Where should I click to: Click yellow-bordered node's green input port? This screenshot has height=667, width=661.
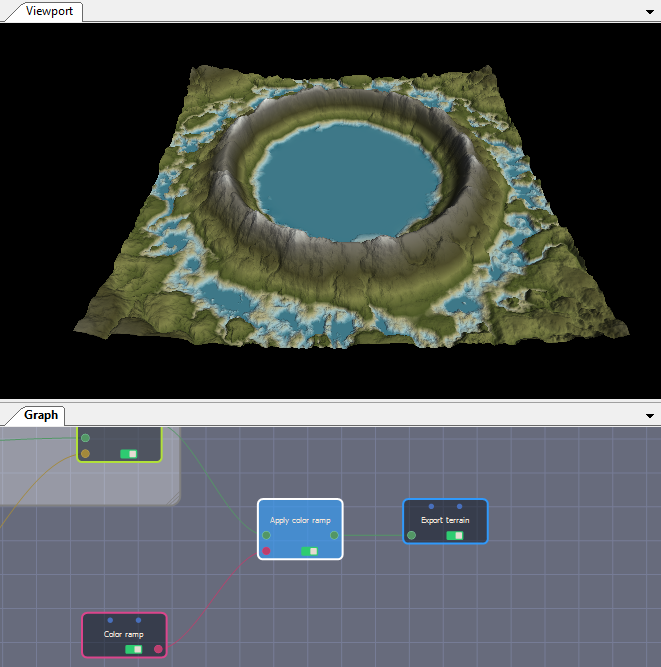click(x=85, y=438)
